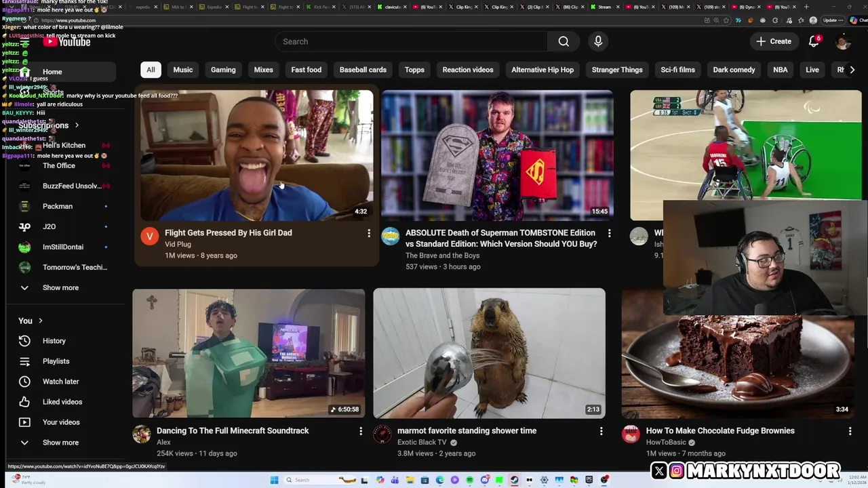
Task: Select the Mixes filter chip
Action: (x=263, y=70)
